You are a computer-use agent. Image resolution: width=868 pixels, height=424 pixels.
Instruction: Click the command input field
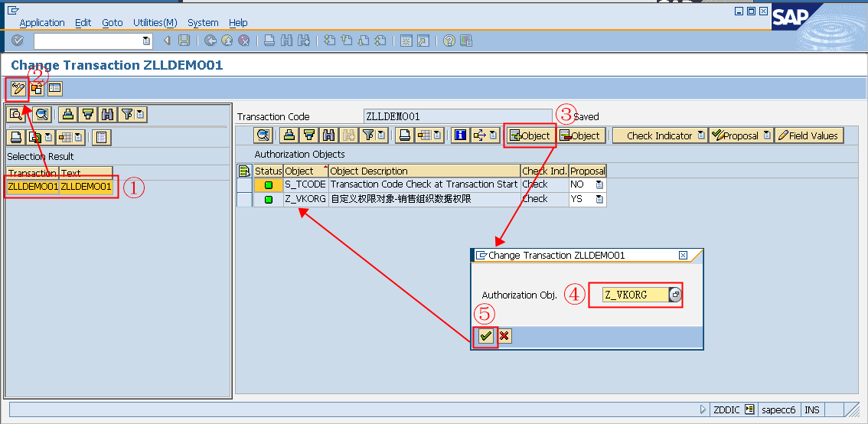87,41
